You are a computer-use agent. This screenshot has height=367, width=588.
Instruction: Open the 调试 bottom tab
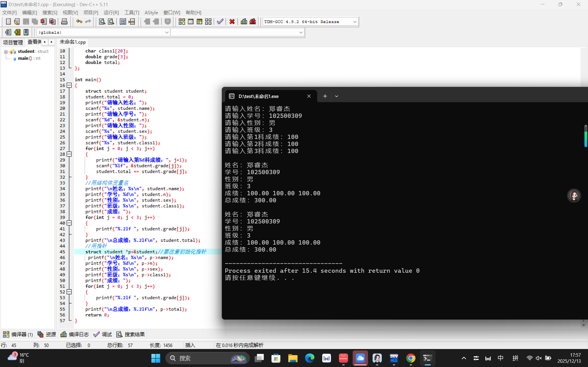(x=103, y=334)
